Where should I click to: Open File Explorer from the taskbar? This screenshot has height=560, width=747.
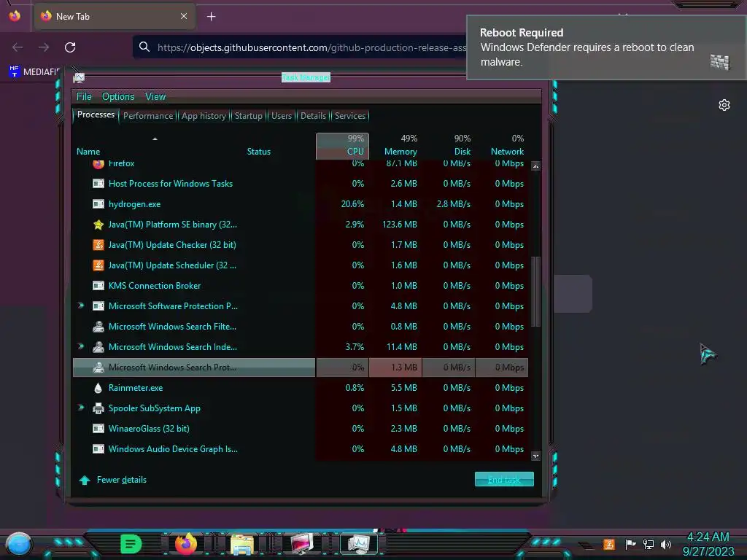tap(242, 544)
